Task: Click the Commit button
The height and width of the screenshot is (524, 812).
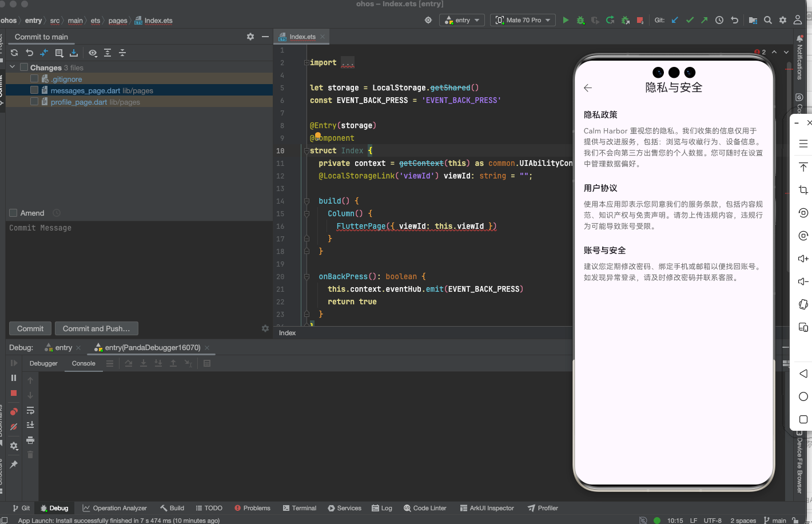Action: (x=30, y=328)
